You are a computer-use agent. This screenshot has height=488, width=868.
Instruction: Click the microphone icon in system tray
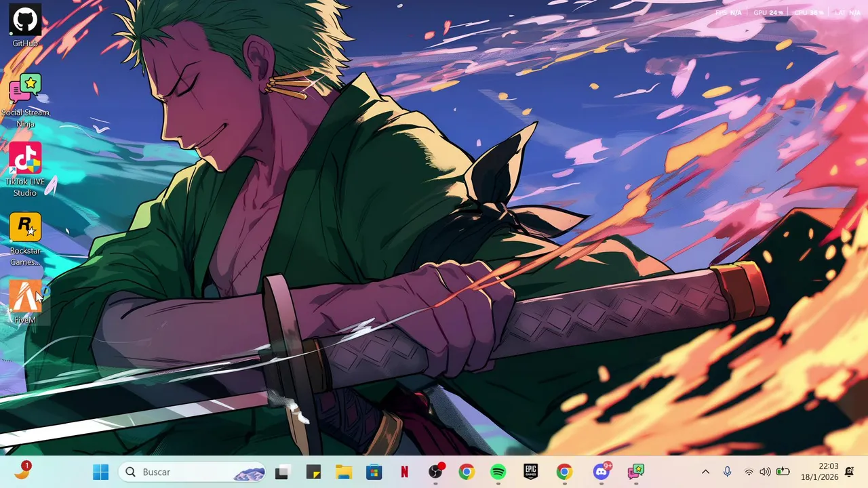[727, 472]
